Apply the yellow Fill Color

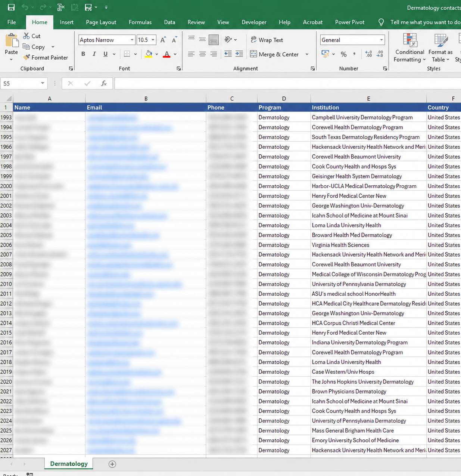click(149, 54)
